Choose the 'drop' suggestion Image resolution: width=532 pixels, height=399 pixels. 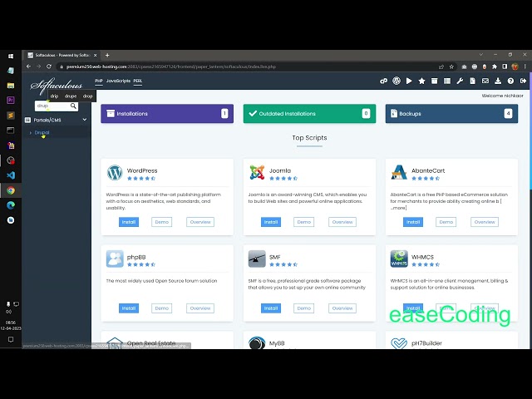[x=87, y=96]
